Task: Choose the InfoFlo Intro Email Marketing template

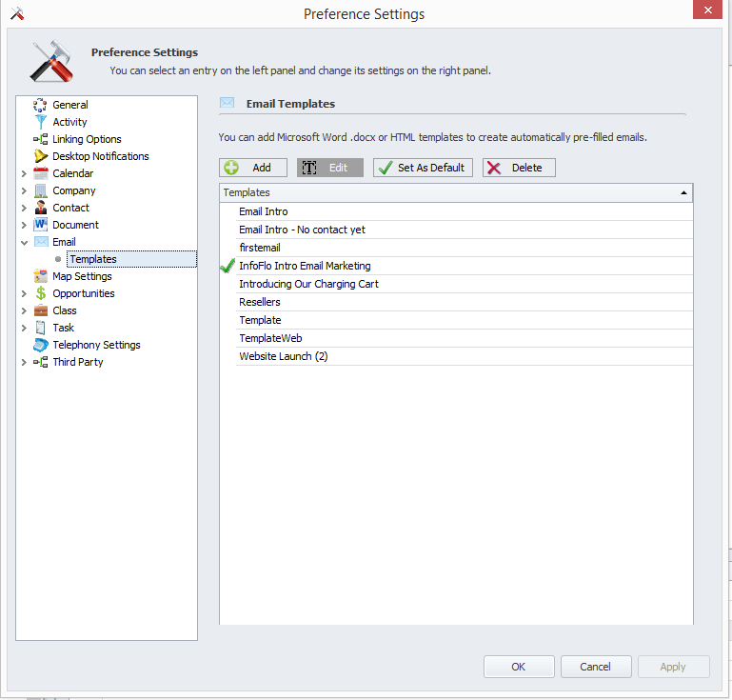Action: click(x=305, y=266)
